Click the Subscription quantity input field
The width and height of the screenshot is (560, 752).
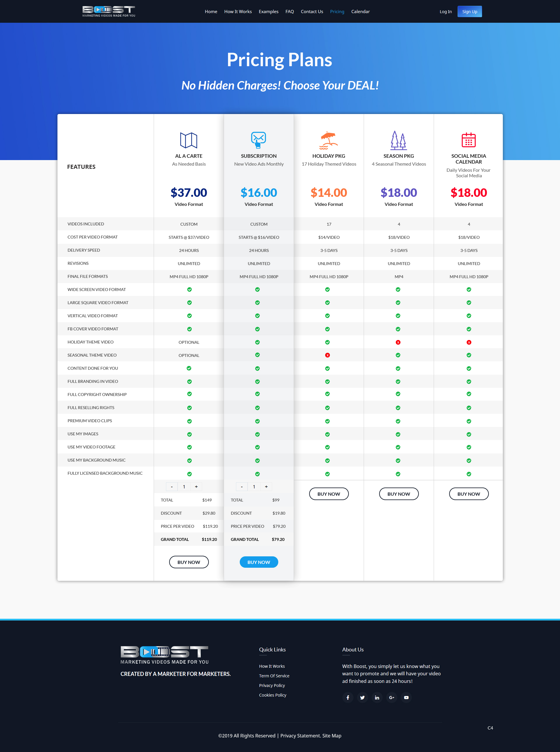tap(254, 487)
